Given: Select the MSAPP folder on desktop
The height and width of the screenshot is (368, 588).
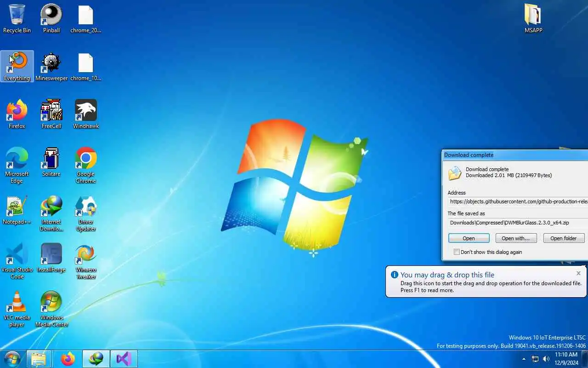Looking at the screenshot, I should pos(533,18).
